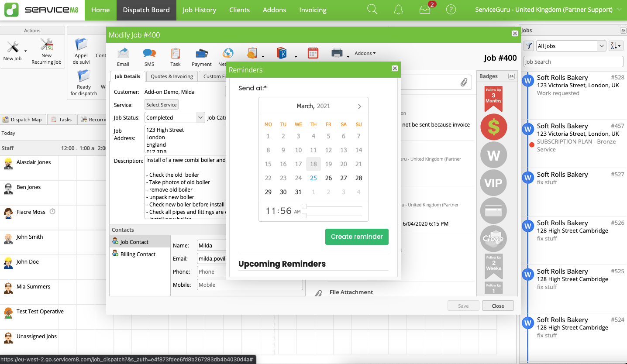The width and height of the screenshot is (627, 364).
Task: Click the paperclip attachment icon
Action: 464,82
